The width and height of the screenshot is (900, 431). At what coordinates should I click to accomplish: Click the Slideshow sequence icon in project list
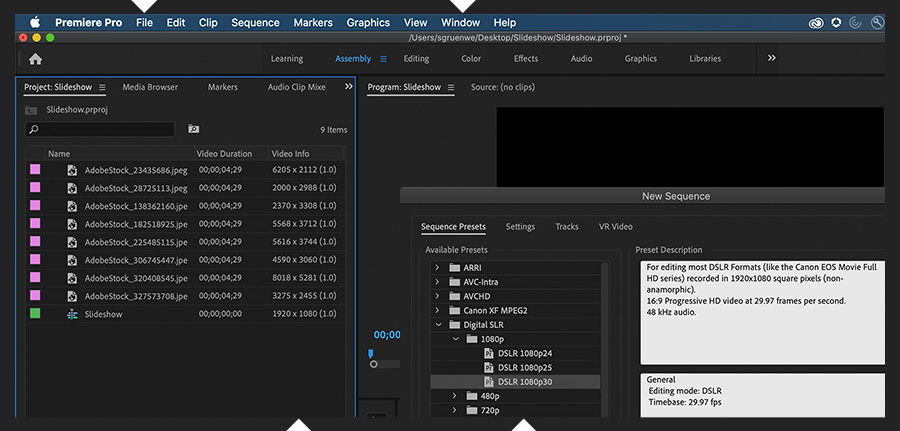pyautogui.click(x=72, y=314)
